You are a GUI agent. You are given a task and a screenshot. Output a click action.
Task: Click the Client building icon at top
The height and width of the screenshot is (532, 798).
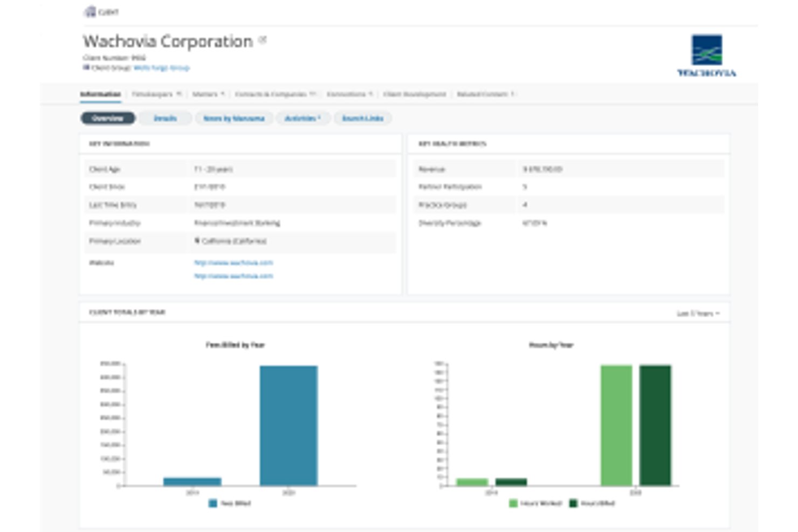(x=90, y=11)
